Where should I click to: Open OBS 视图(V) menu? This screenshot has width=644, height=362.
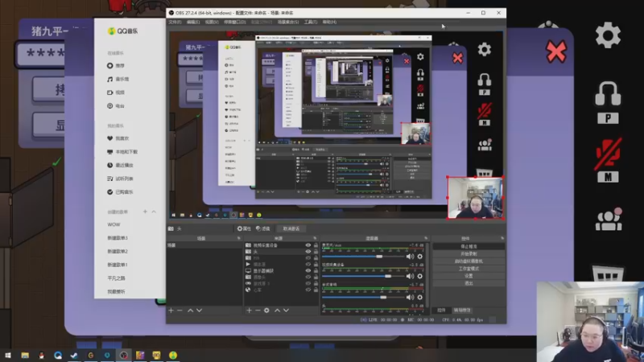coord(212,23)
